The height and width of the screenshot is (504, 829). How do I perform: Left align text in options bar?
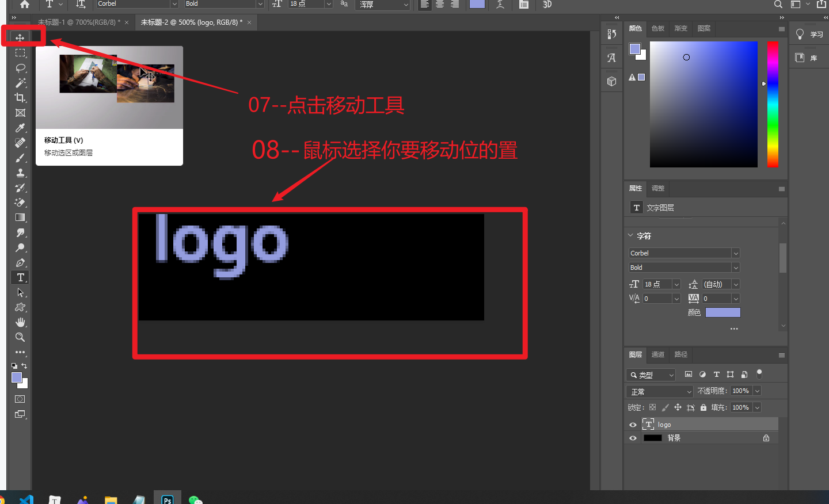pos(424,4)
